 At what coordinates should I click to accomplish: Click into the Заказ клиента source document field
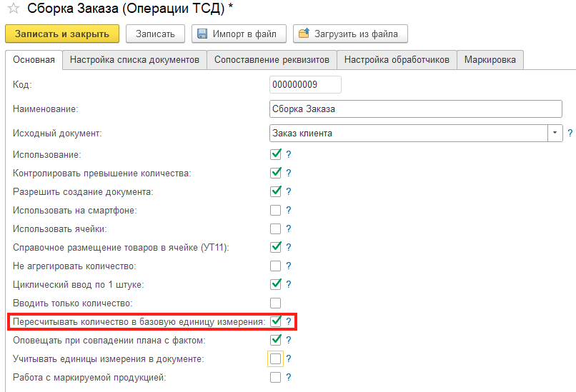[409, 134]
